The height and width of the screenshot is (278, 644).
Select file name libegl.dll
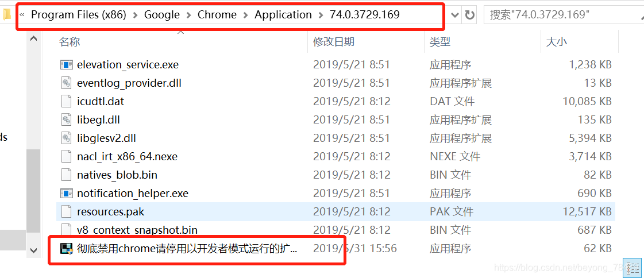(x=98, y=119)
